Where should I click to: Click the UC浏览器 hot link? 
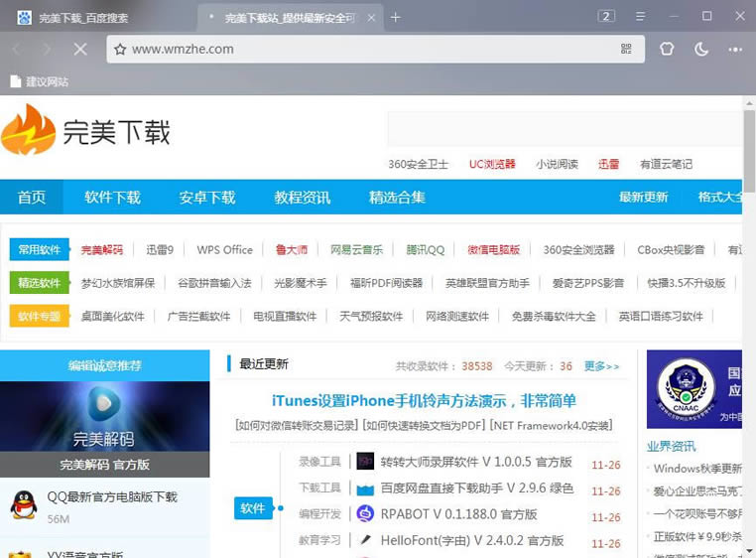(x=492, y=164)
